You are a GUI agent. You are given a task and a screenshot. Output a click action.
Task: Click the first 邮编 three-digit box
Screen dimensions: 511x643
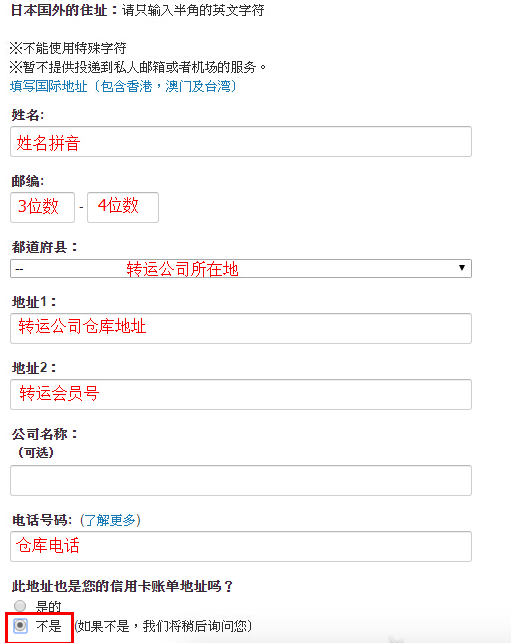click(x=42, y=207)
